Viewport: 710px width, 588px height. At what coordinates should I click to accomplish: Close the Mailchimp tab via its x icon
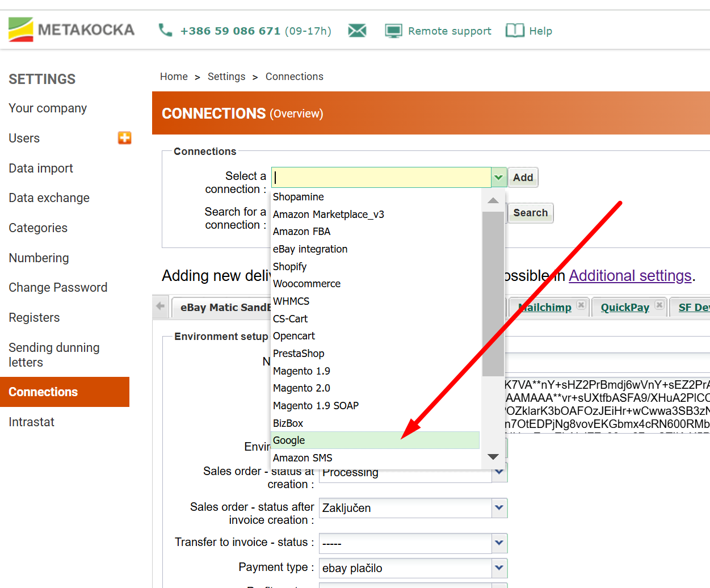coord(581,305)
